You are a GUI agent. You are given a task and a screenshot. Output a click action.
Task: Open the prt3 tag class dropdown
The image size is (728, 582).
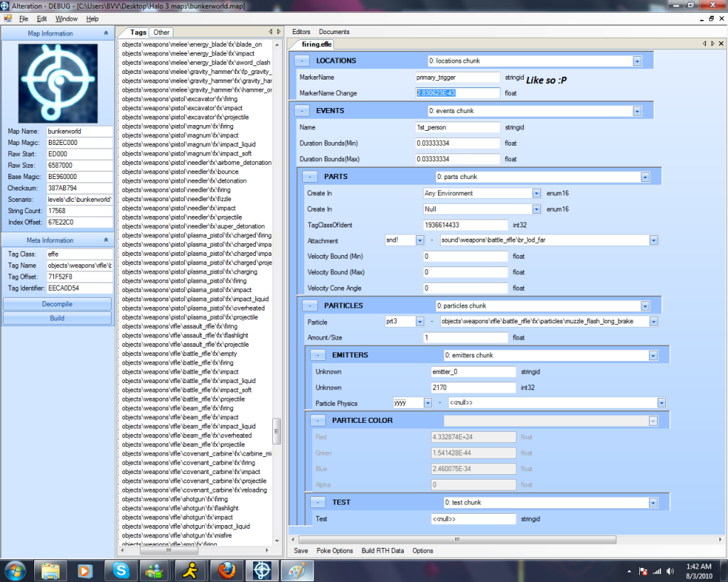click(x=419, y=322)
